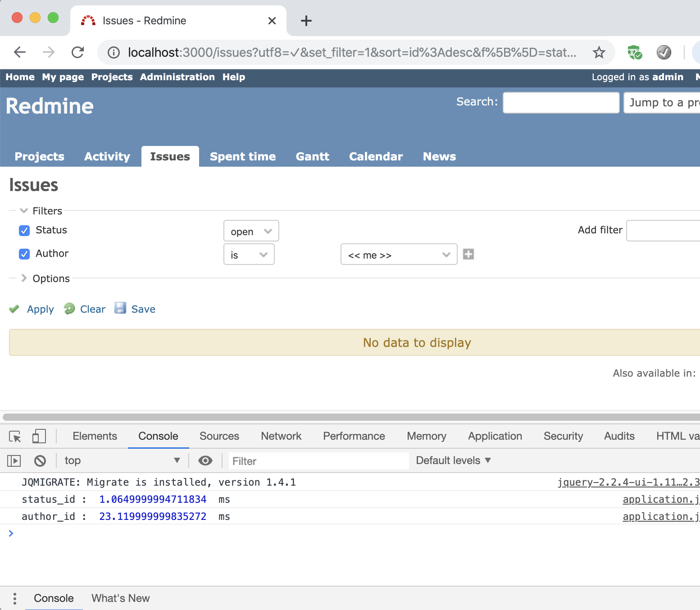Image resolution: width=700 pixels, height=610 pixels.
Task: Click the page horizontal scrollbar
Action: (351, 417)
